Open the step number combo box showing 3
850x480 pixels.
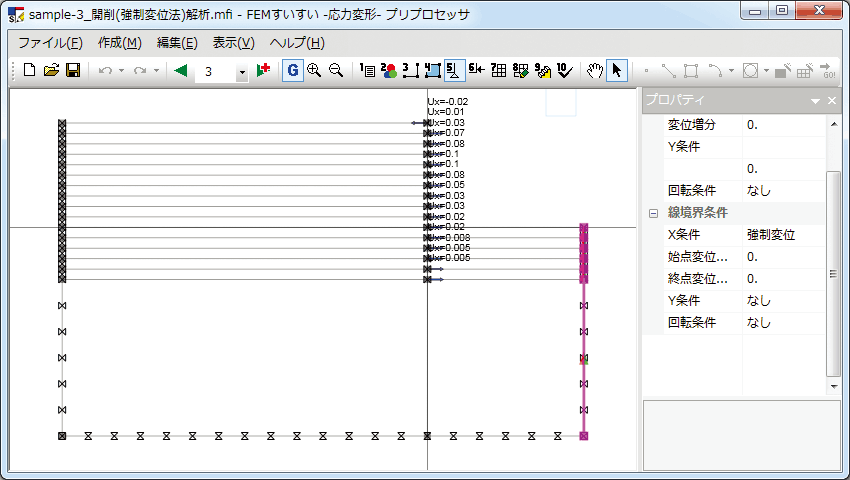(221, 72)
